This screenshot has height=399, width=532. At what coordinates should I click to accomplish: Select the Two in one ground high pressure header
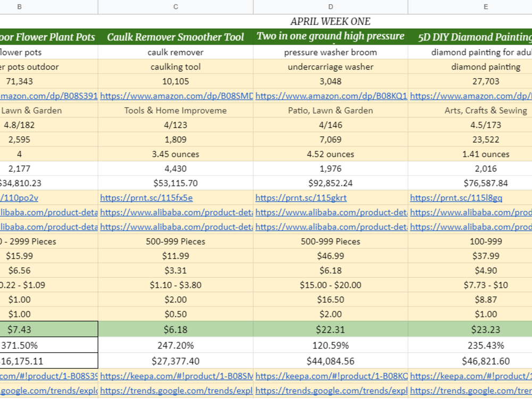pos(330,37)
